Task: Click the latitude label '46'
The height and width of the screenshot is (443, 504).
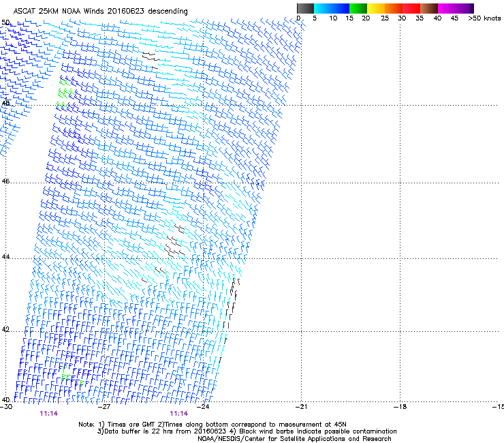Action: click(x=5, y=181)
